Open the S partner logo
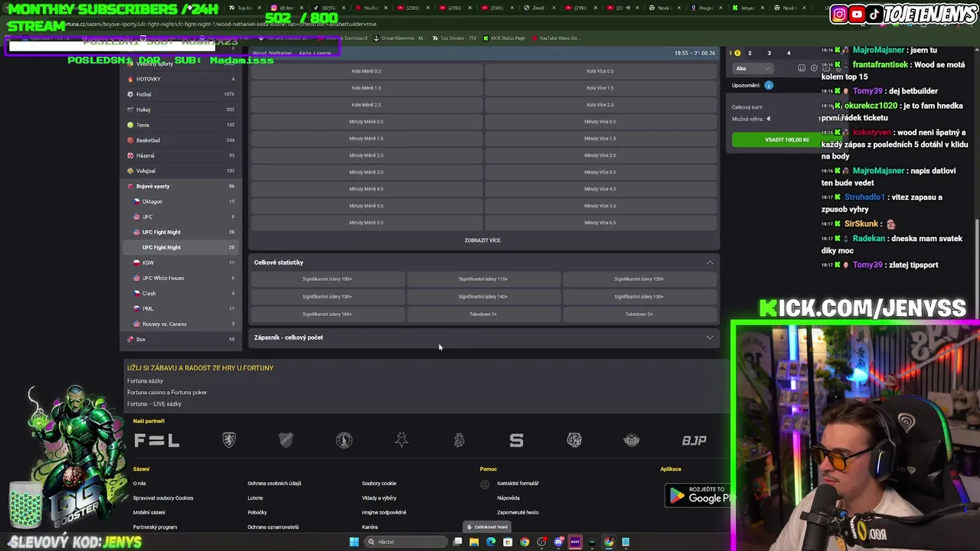Viewport: 980px width, 551px height. 517,440
